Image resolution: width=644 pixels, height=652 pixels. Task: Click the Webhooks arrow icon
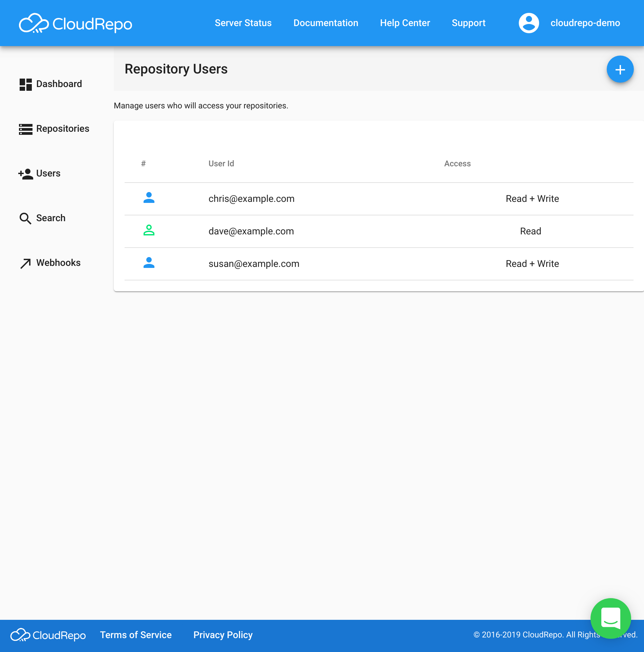coord(25,263)
